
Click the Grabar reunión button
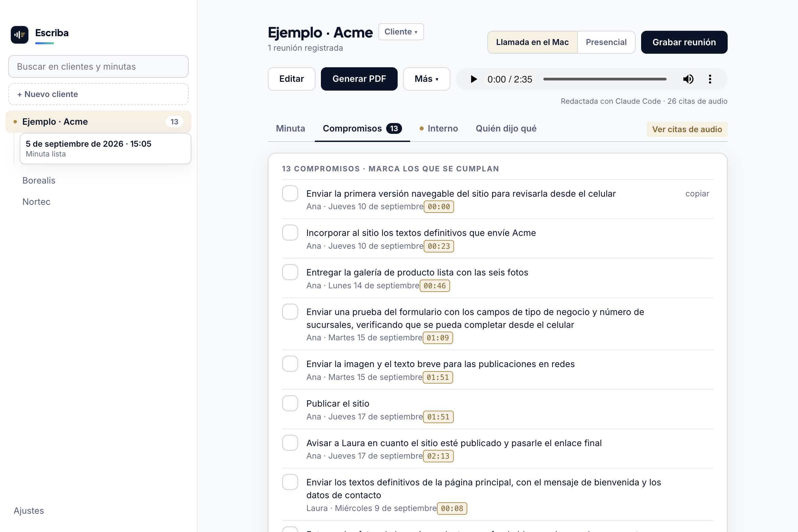(684, 42)
